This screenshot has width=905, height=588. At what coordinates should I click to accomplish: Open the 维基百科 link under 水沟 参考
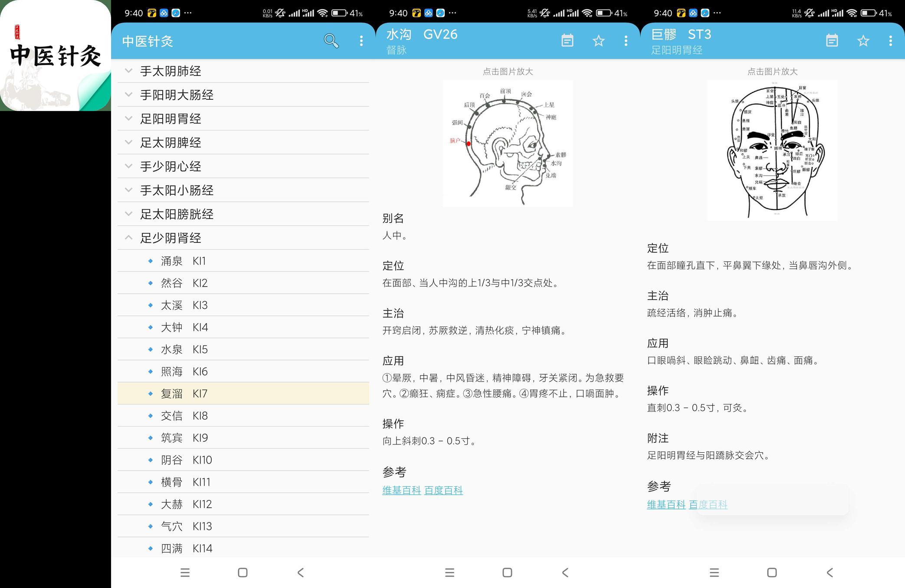pos(401,490)
